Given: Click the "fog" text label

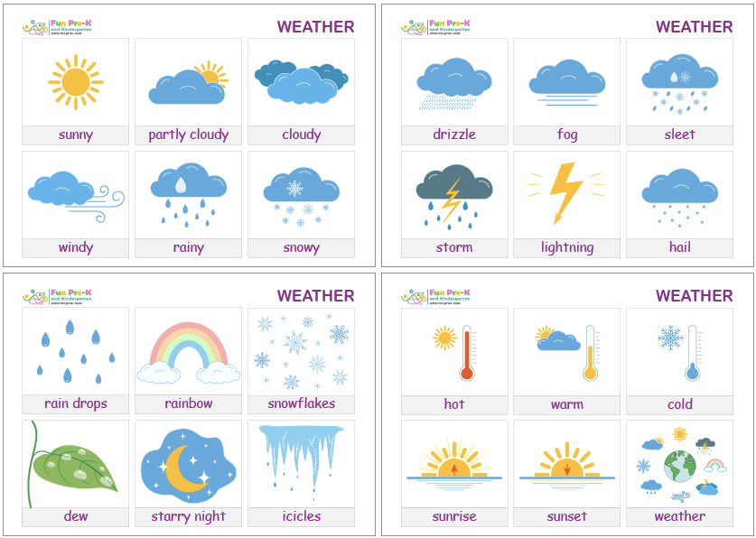Looking at the screenshot, I should click(x=567, y=134).
